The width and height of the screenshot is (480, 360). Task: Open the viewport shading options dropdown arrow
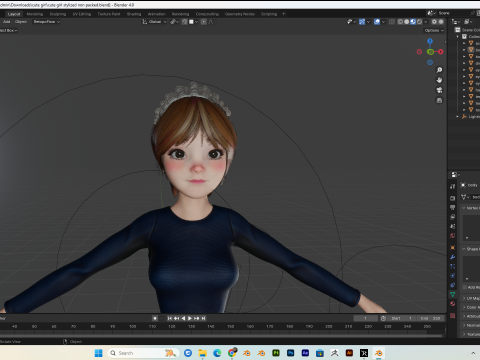426,22
